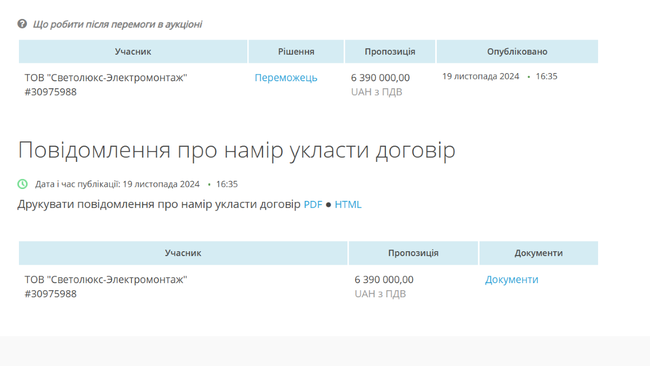Click the Документи column header
The height and width of the screenshot is (366, 650).
(538, 253)
